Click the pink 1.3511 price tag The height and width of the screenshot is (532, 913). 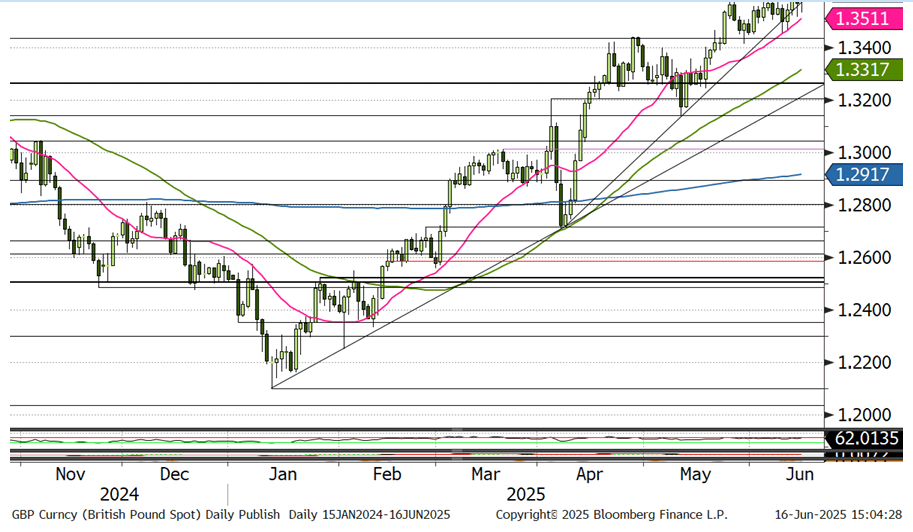866,17
